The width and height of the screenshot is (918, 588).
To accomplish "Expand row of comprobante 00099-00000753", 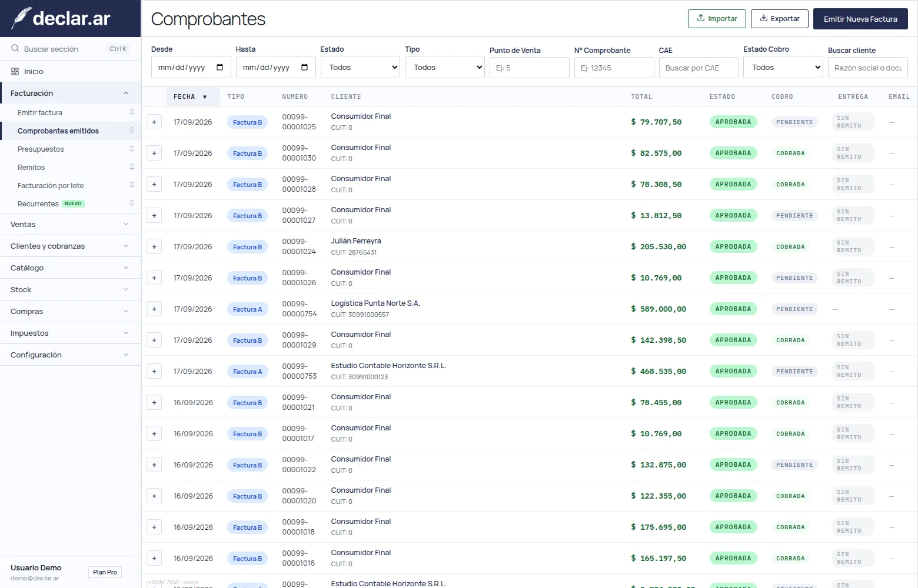I will [154, 372].
